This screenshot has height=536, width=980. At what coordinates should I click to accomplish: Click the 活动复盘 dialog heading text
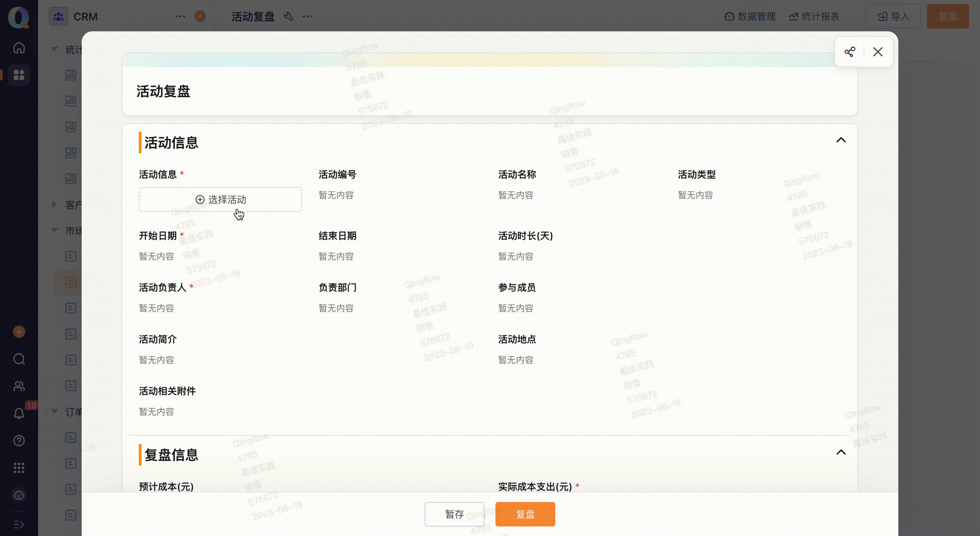point(163,91)
